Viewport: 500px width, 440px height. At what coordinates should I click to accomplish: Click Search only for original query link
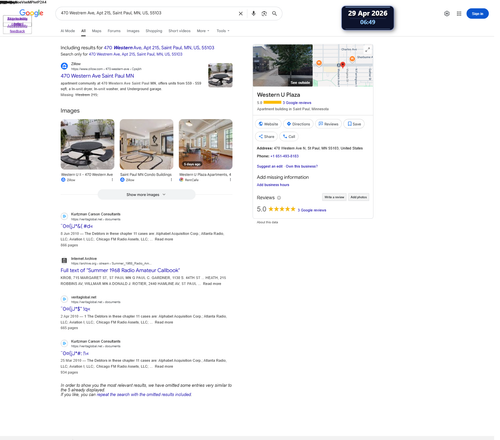[x=136, y=54]
